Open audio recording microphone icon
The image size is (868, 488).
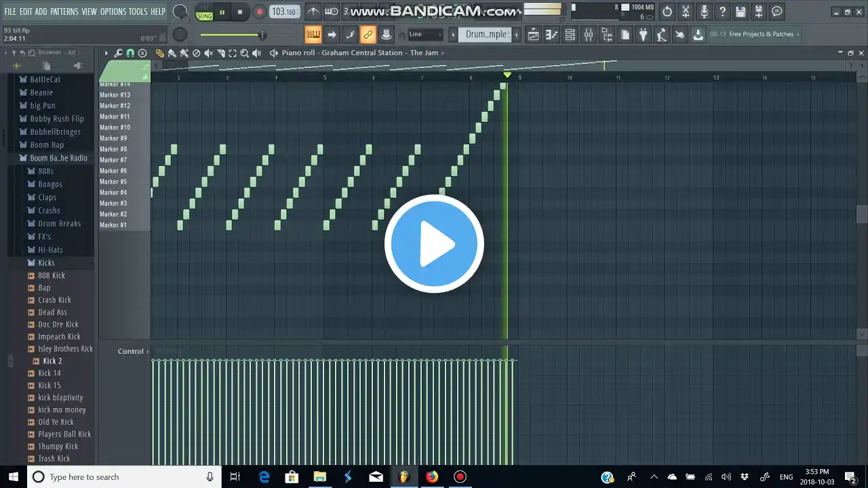coord(704,12)
